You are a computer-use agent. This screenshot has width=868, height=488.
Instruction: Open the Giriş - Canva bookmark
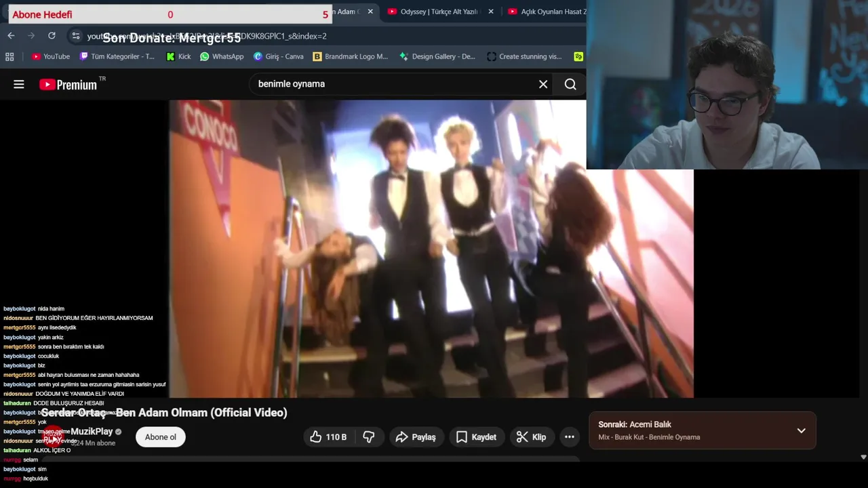pos(279,57)
